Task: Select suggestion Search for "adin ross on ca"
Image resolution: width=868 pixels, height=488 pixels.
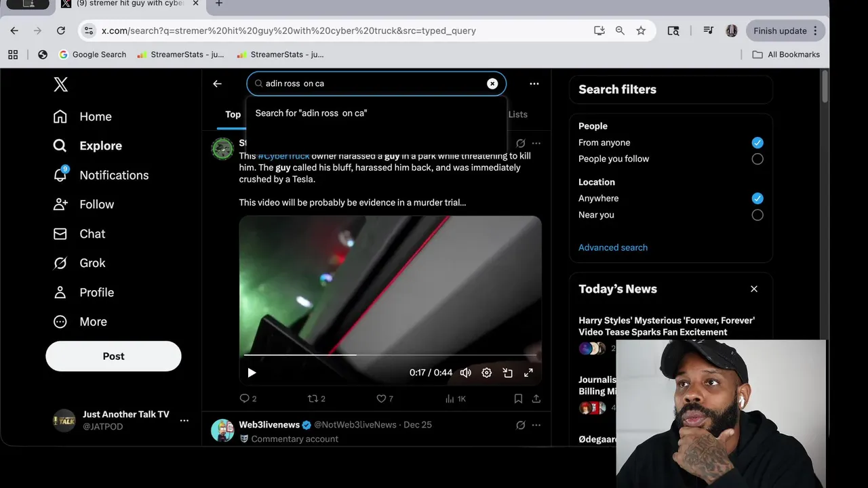Action: coord(376,113)
